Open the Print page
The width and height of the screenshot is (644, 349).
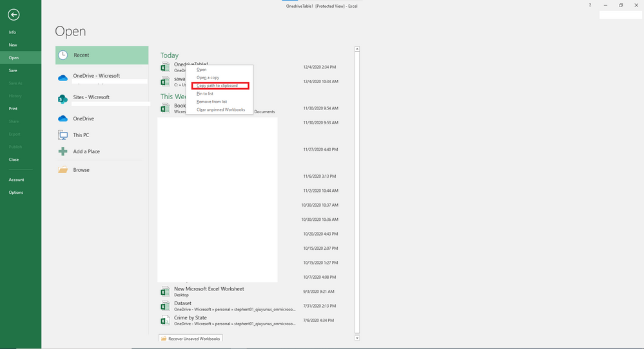(x=21, y=108)
